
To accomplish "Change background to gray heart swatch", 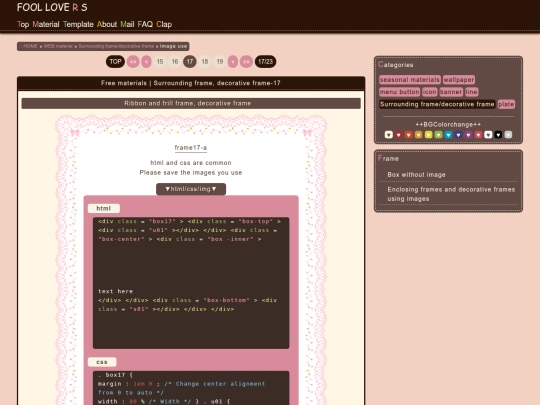I will (x=508, y=135).
